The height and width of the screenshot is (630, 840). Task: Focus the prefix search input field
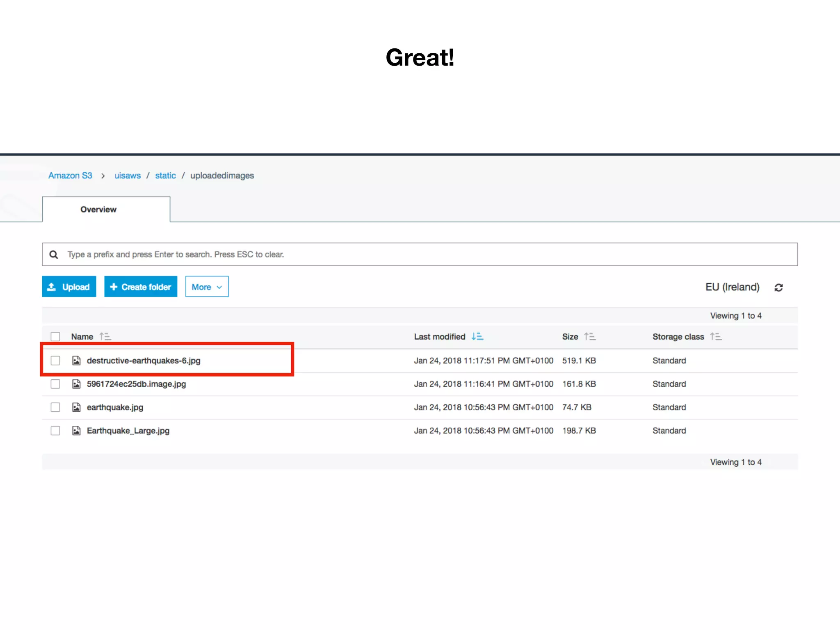pyautogui.click(x=427, y=255)
